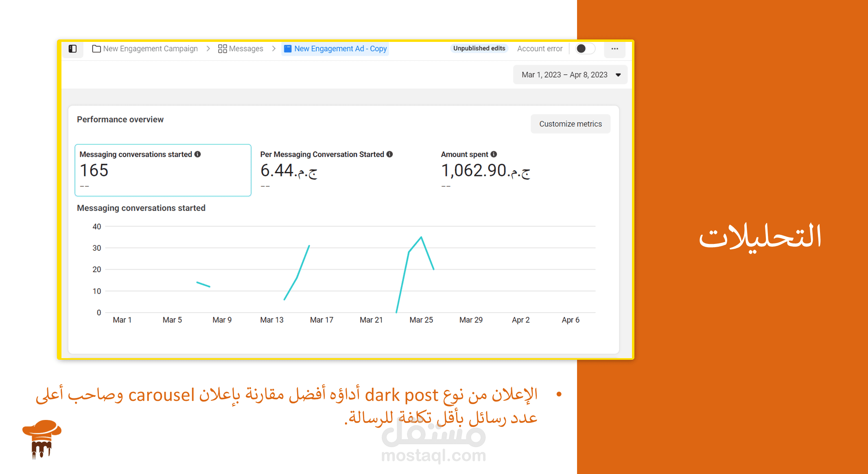
Task: Select the New Engagement Ad - Copy tab
Action: pyautogui.click(x=340, y=49)
